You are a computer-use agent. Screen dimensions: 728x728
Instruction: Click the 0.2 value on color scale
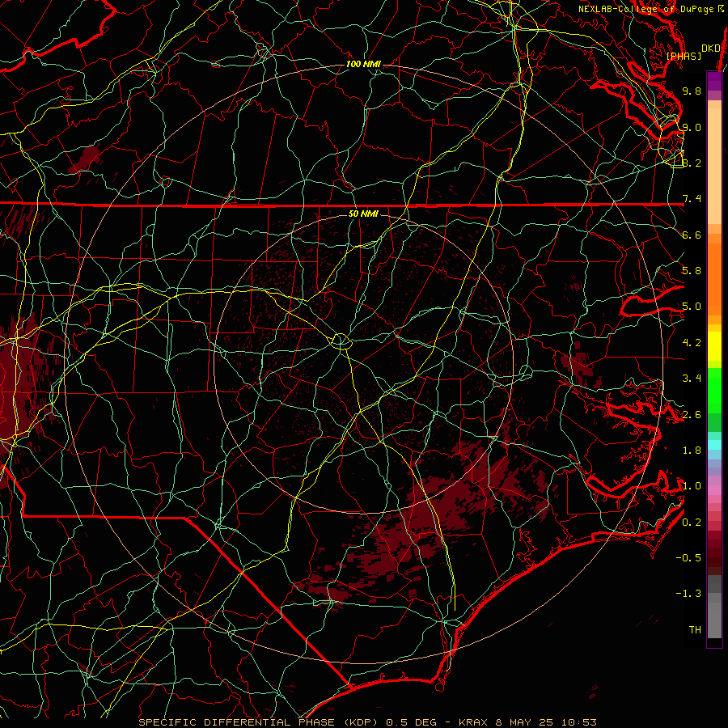pos(692,523)
